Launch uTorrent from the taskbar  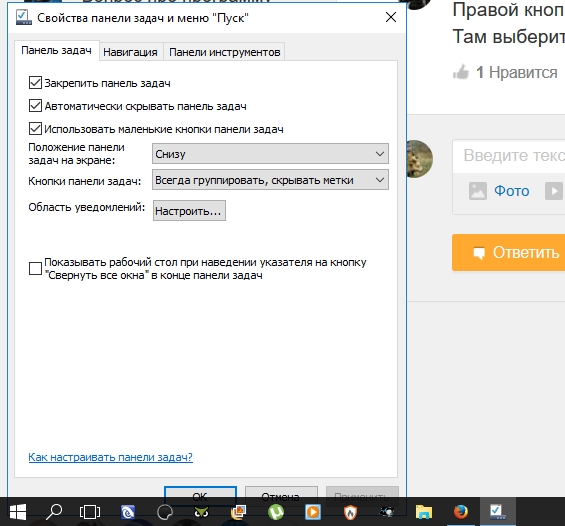[276, 512]
